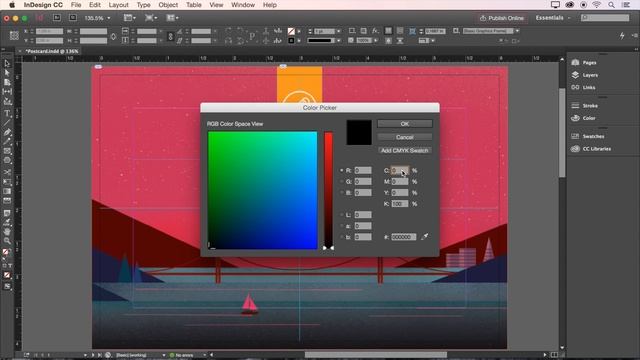The width and height of the screenshot is (640, 360).
Task: Open the File menu
Action: tap(76, 5)
